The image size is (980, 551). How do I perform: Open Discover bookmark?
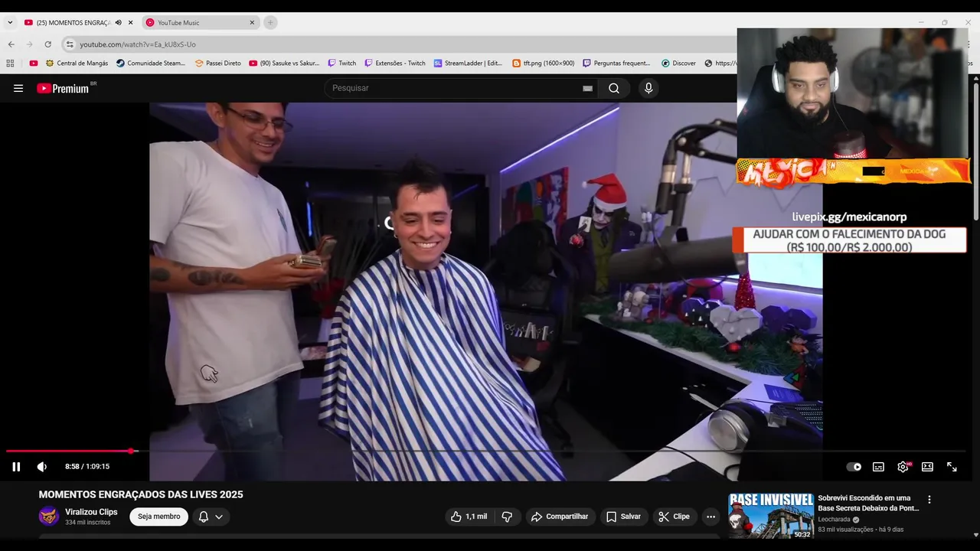(x=678, y=64)
